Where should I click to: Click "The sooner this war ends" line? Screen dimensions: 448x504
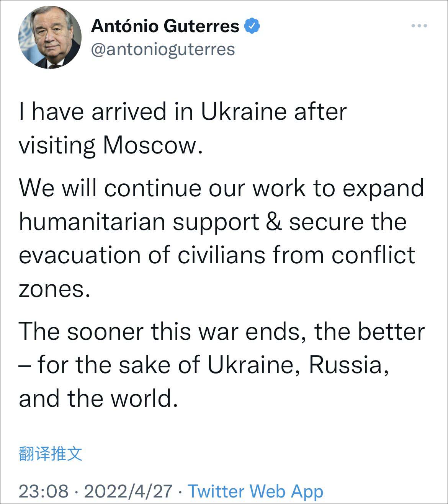tap(221, 331)
